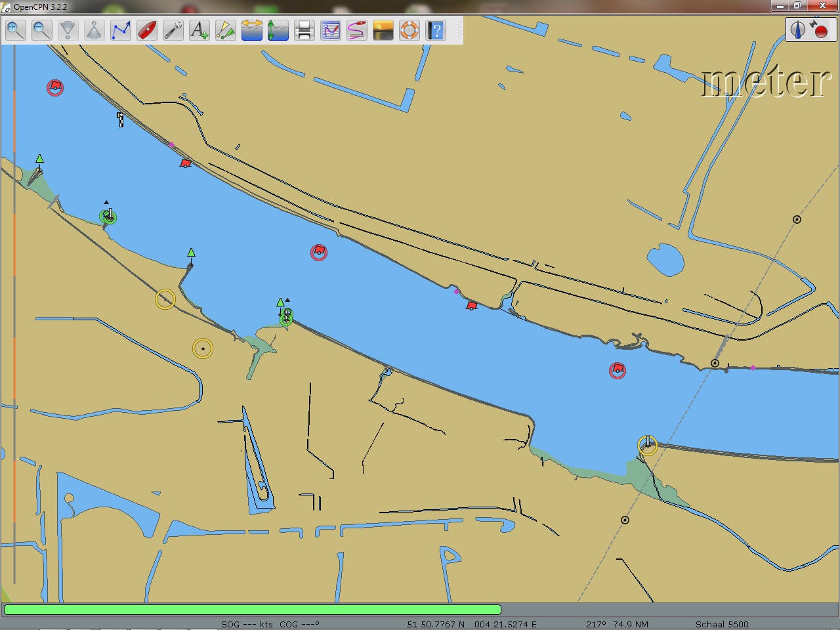Toggle the AIS targets display icon
The height and width of the screenshot is (630, 840).
[226, 30]
